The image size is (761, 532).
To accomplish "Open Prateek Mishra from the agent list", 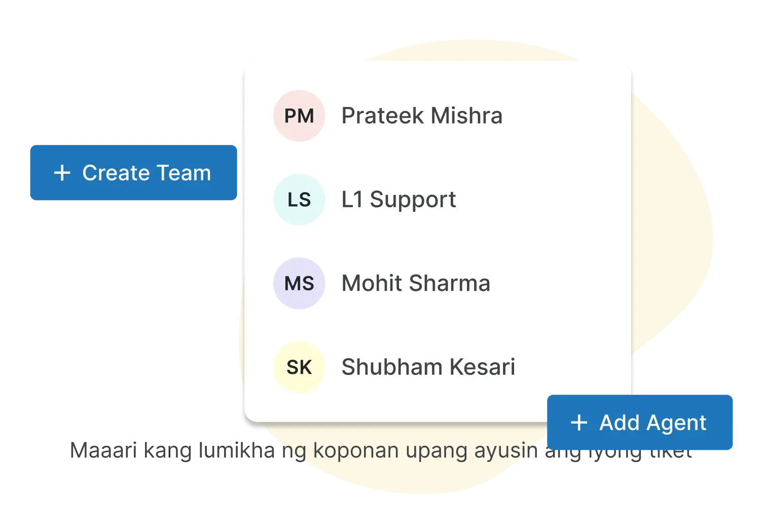I will pos(421,116).
